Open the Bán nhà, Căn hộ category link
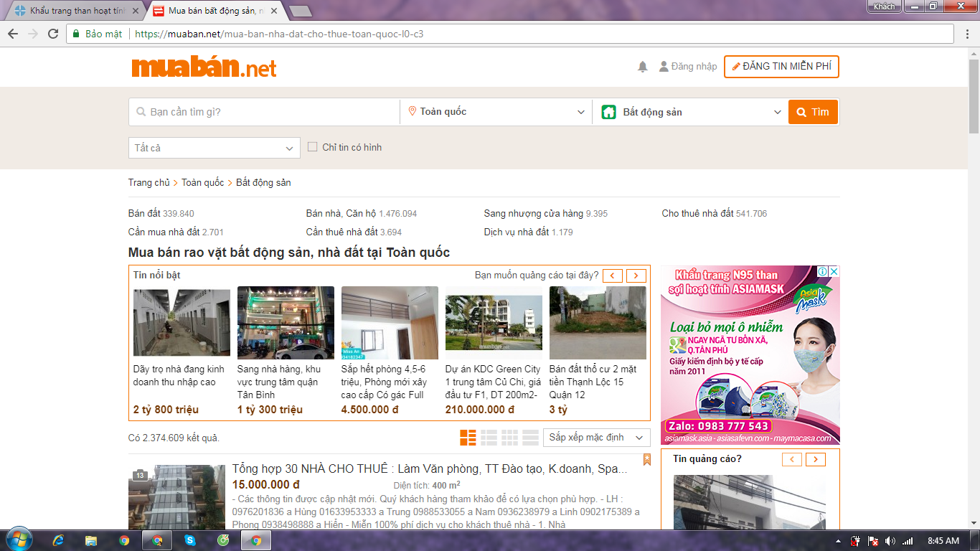 [x=341, y=213]
